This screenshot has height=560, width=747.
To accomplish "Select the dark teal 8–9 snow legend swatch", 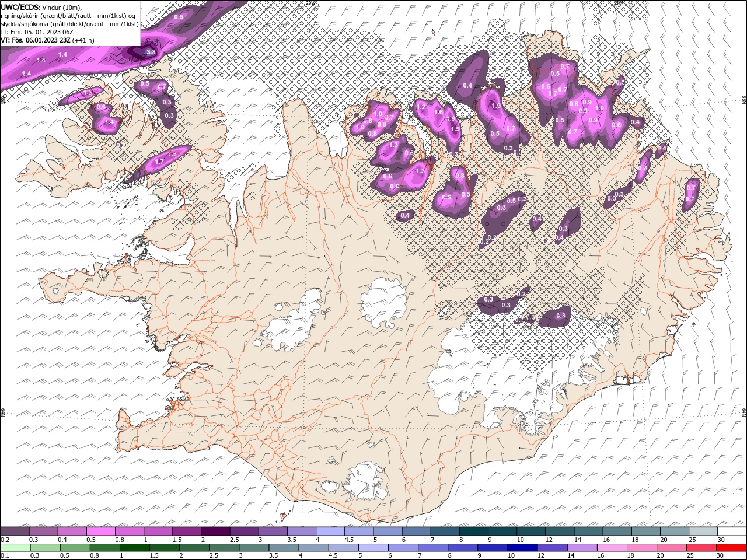I will point(473,531).
